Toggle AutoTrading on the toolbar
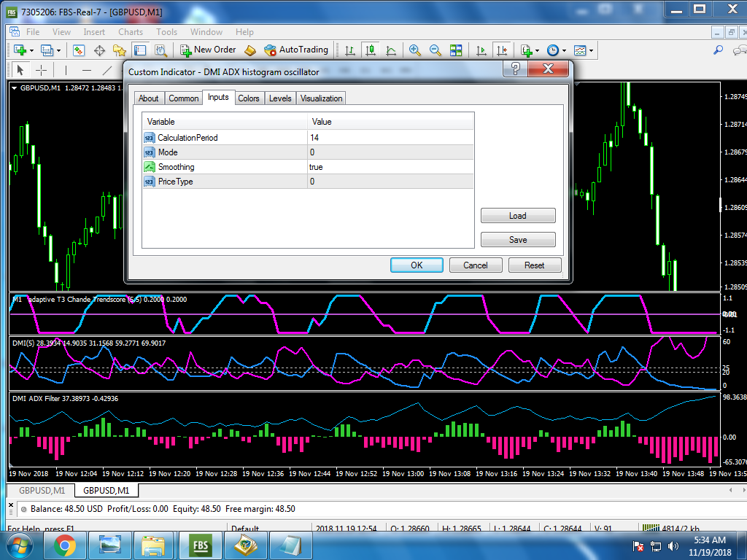Viewport: 747px width, 560px height. pos(296,50)
